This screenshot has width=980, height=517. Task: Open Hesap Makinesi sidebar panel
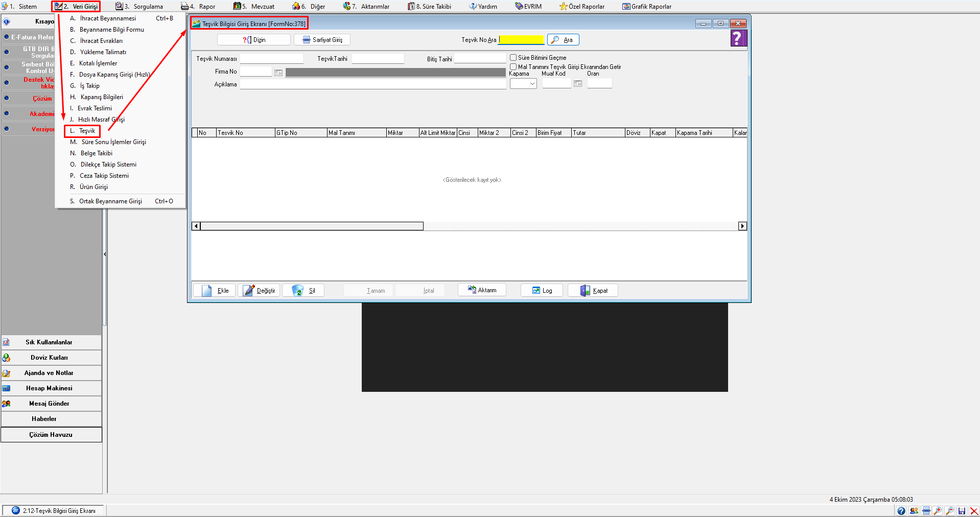click(x=51, y=388)
